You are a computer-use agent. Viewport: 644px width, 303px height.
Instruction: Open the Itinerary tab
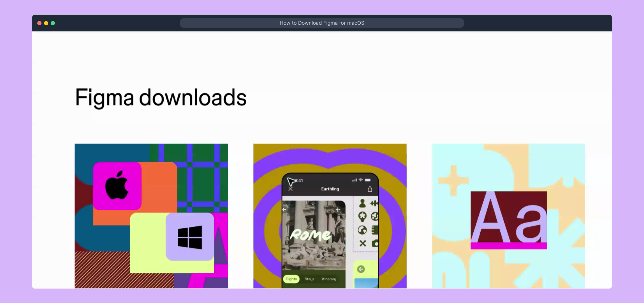[x=329, y=279]
